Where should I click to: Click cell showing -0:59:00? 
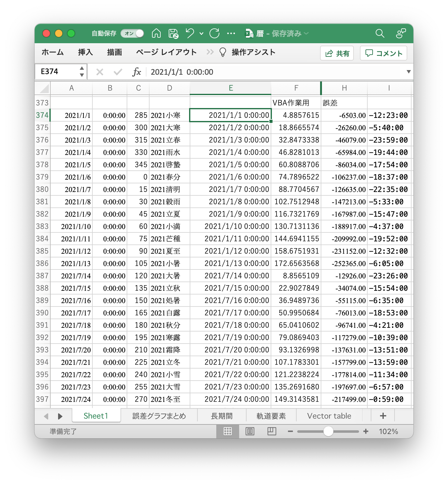coord(389,399)
